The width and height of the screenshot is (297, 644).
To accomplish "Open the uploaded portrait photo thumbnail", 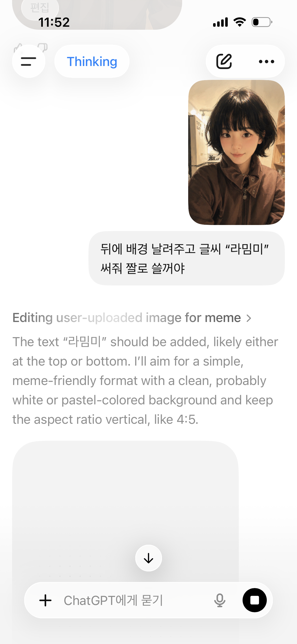I will (237, 152).
